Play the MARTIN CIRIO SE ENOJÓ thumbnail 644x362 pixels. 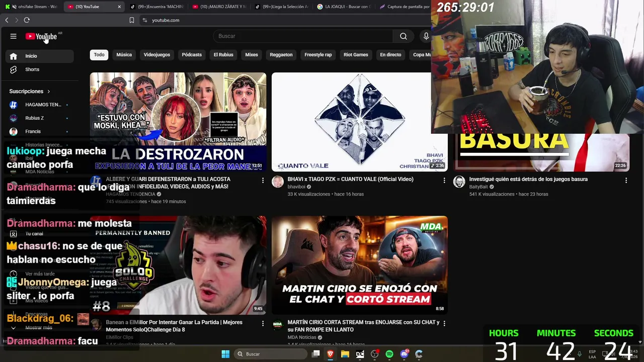pos(359,265)
